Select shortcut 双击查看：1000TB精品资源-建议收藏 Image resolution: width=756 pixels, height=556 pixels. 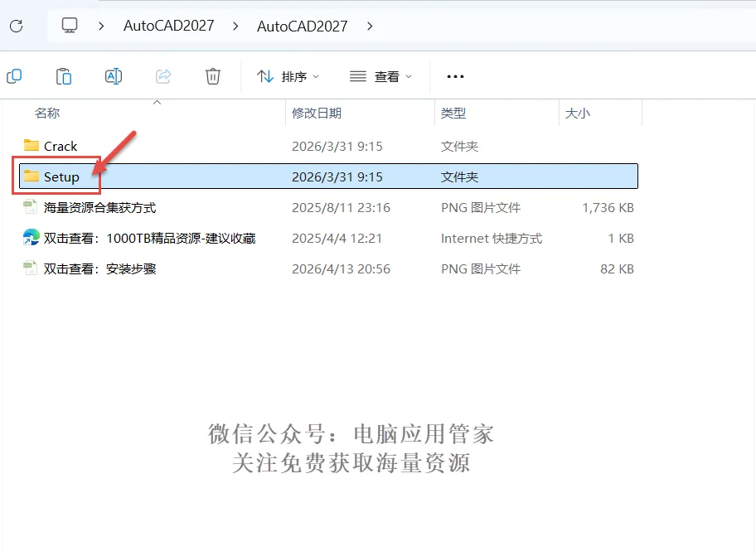click(149, 239)
